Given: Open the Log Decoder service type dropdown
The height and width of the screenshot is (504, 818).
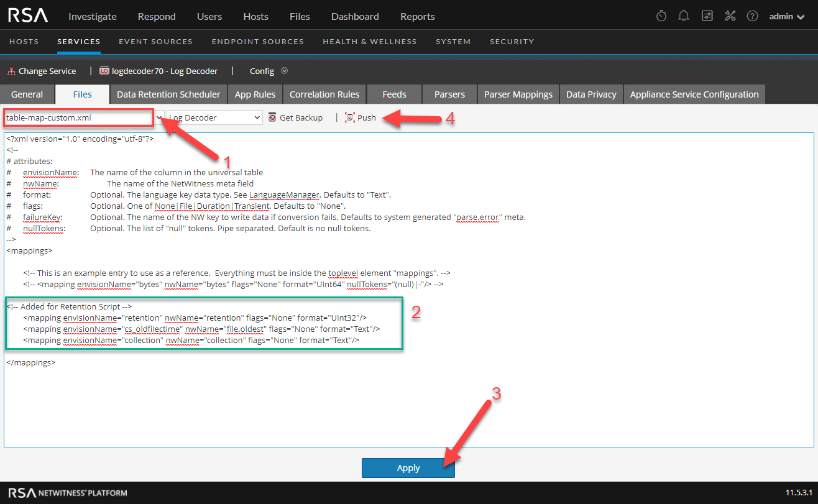Looking at the screenshot, I should (214, 117).
